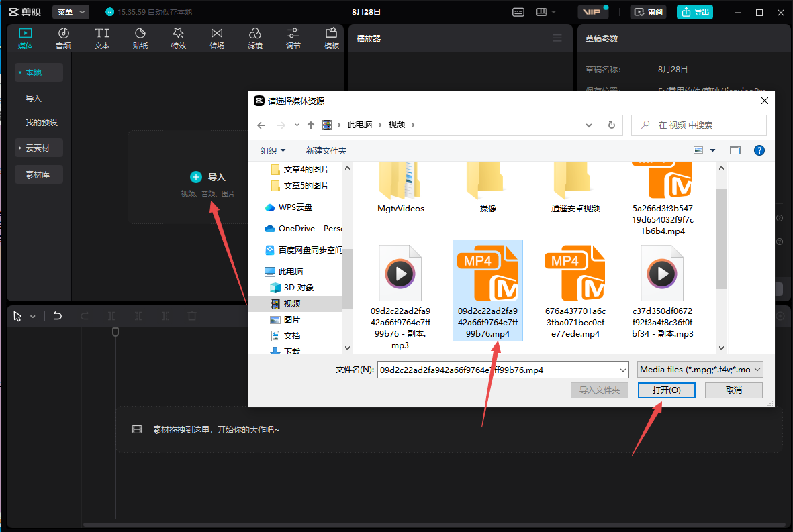Open the 菜单 dropdown menu
The image size is (793, 532).
click(x=71, y=12)
